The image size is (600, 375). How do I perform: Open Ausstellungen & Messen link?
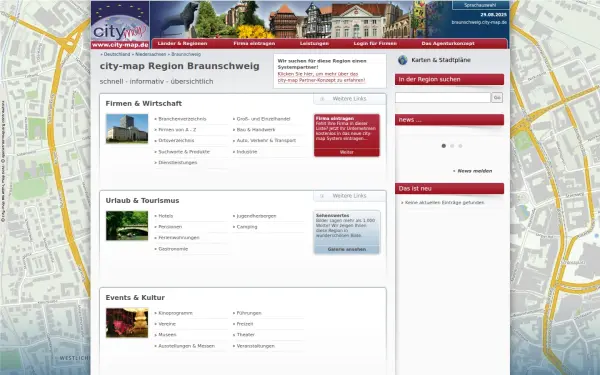click(186, 346)
